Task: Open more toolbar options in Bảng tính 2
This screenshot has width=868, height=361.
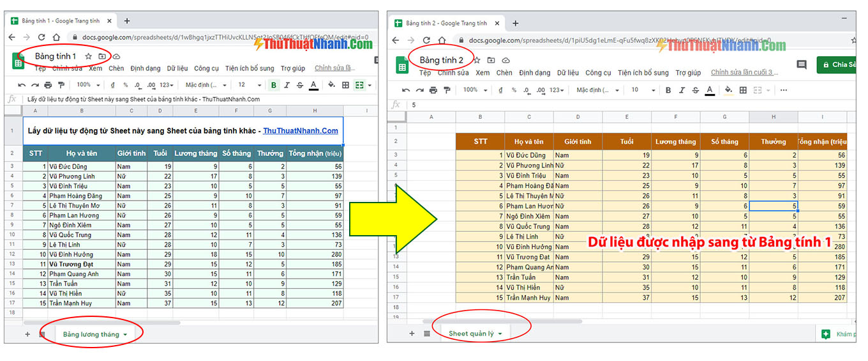Action: point(784,90)
